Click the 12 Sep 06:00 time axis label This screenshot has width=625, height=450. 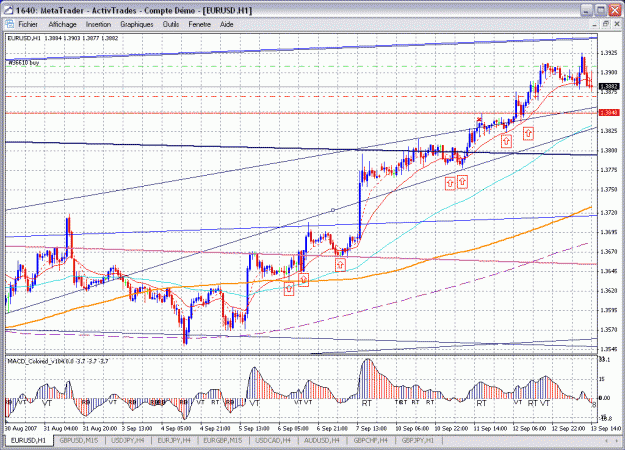pos(529,429)
